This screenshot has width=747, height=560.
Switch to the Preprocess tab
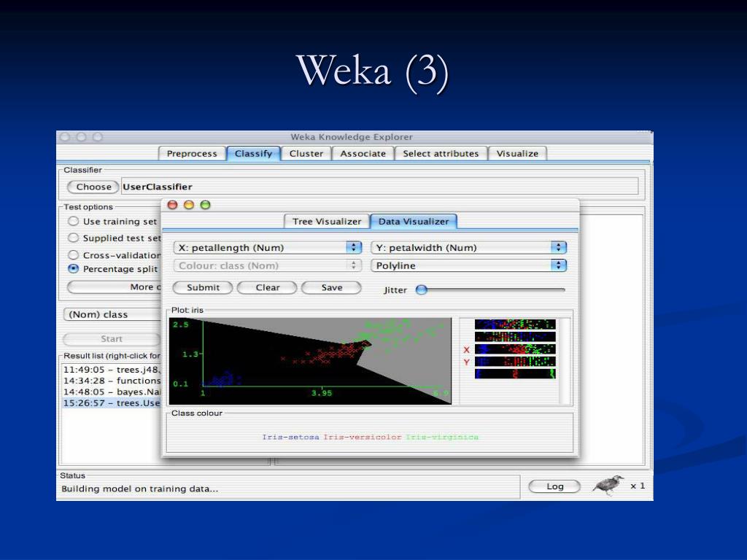192,154
